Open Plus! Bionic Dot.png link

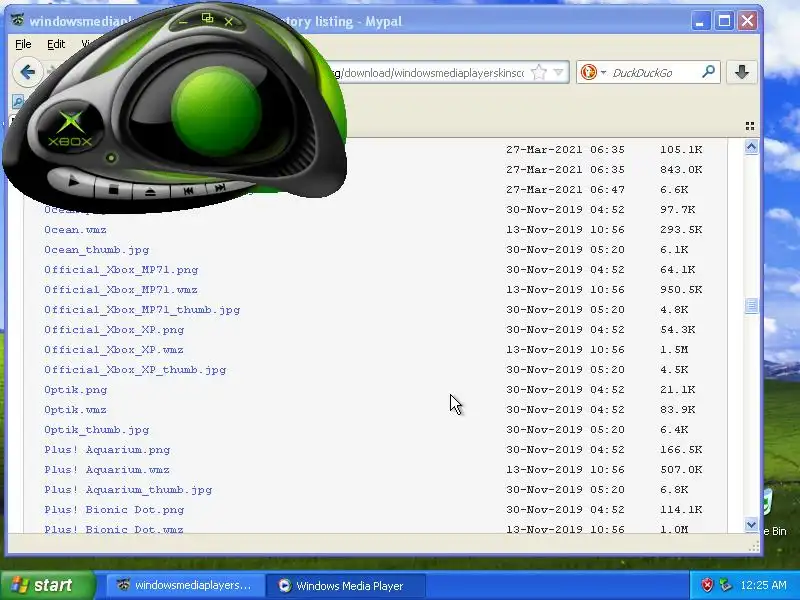[114, 510]
